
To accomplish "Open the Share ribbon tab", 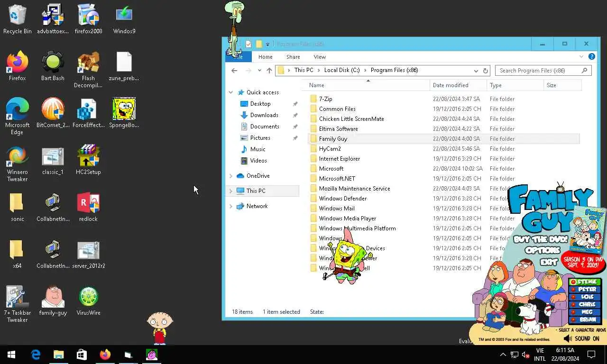I will point(293,57).
